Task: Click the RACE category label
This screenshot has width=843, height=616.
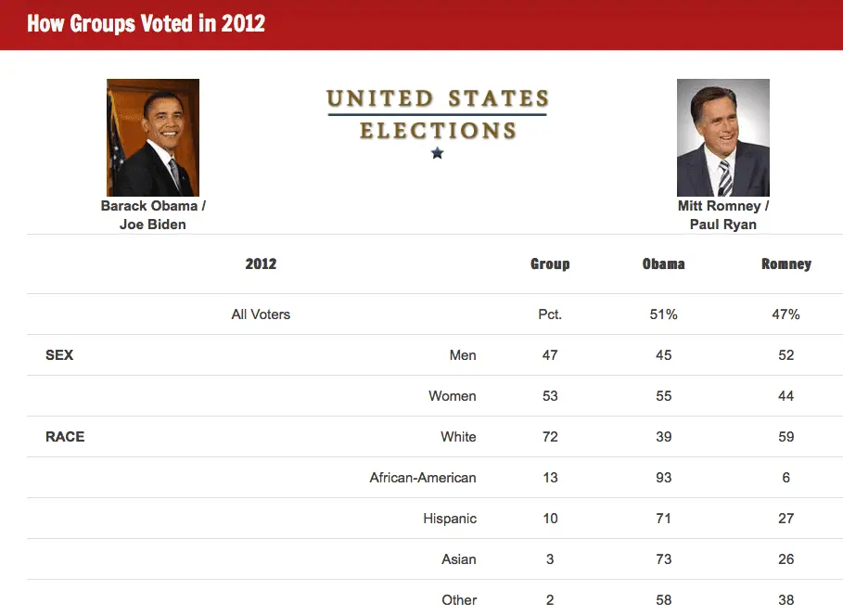Action: [65, 437]
